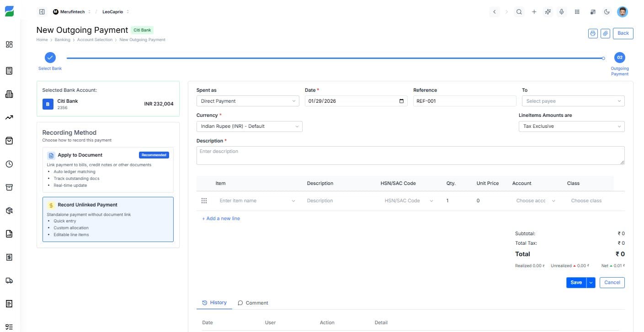Open the Banking breadcrumb link
The width and height of the screenshot is (644, 332).
click(x=62, y=39)
